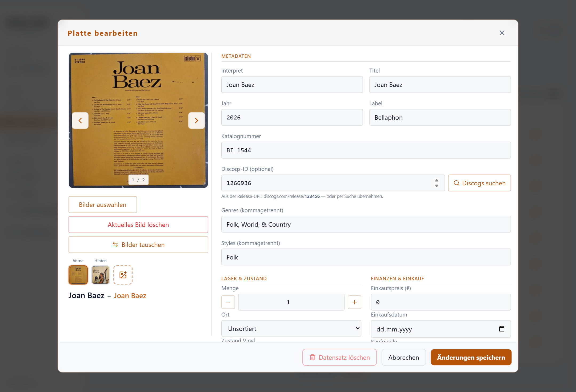This screenshot has height=392, width=576.
Task: Edit the Styles field
Action: [x=366, y=257]
